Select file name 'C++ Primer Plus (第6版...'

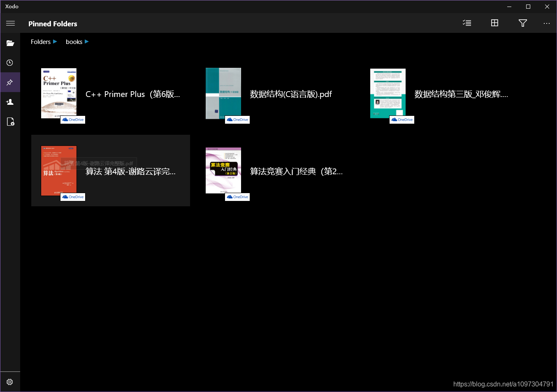pos(133,94)
